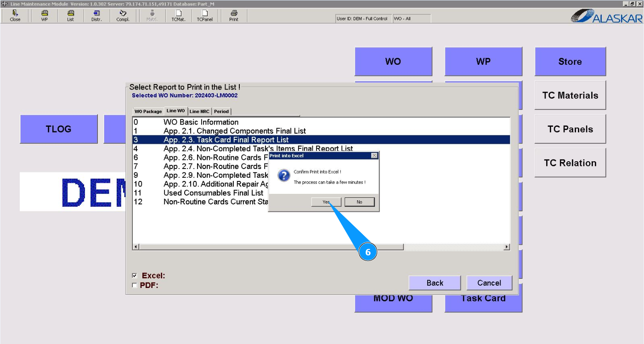Open the WP toolbar icon

pyautogui.click(x=45, y=16)
